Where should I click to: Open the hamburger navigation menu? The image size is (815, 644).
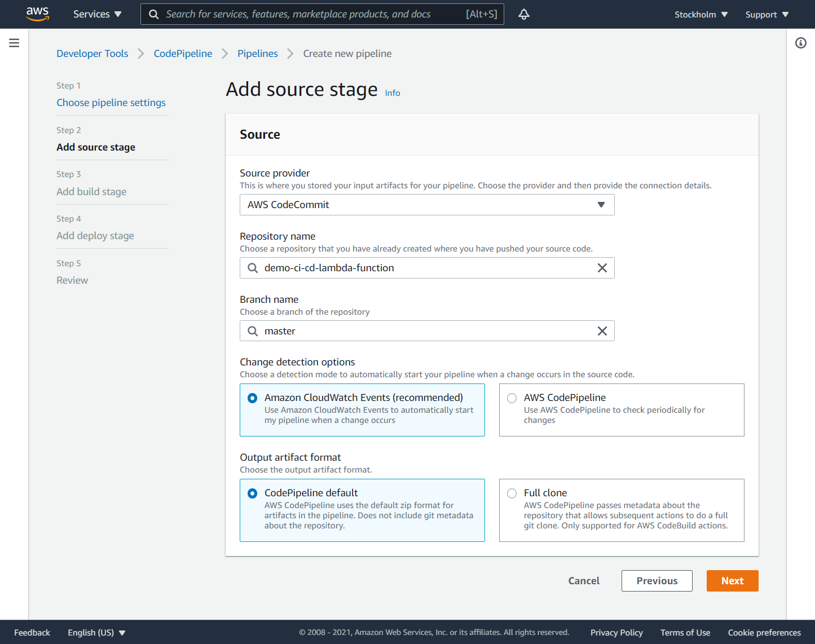tap(14, 43)
